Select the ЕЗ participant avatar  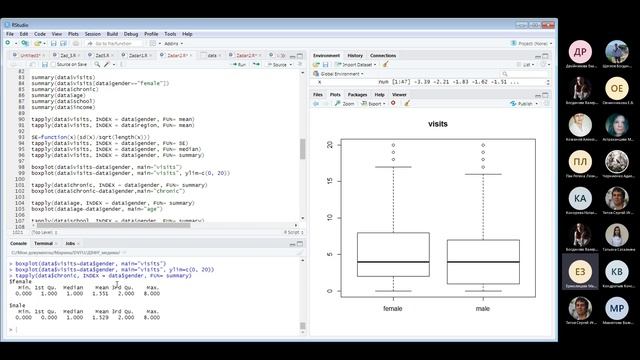point(580,271)
